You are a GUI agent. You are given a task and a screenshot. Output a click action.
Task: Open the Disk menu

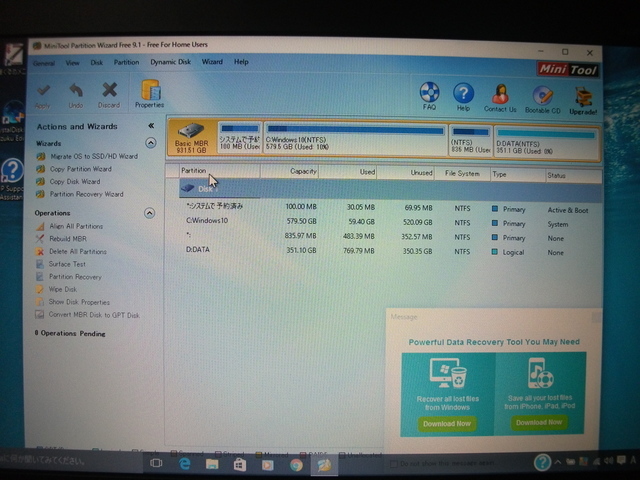[x=97, y=62]
